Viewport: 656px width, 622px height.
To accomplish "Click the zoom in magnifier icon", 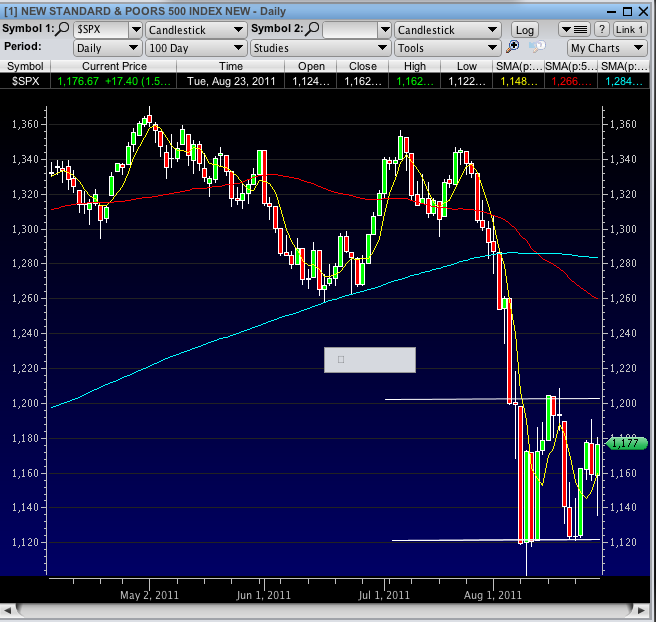I will click(513, 47).
